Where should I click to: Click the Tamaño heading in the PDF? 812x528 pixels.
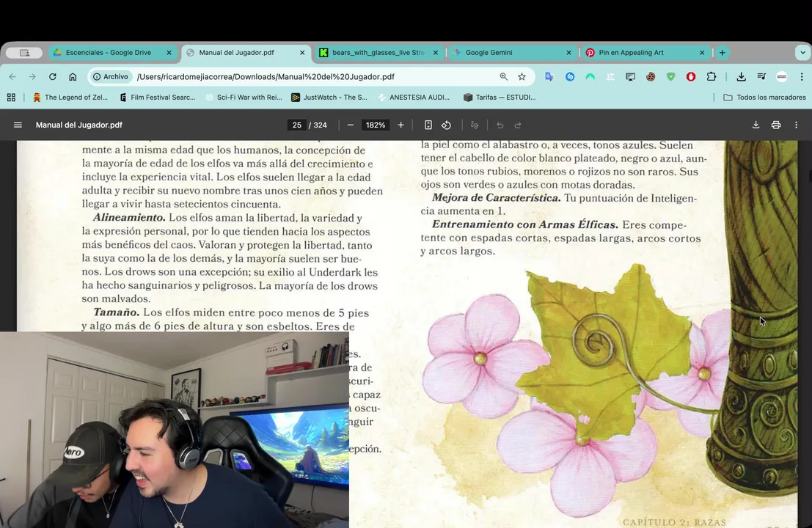116,312
